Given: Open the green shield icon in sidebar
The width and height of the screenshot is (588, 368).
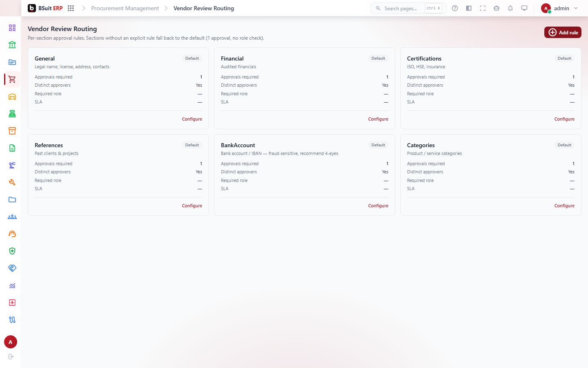Looking at the screenshot, I should tap(12, 251).
